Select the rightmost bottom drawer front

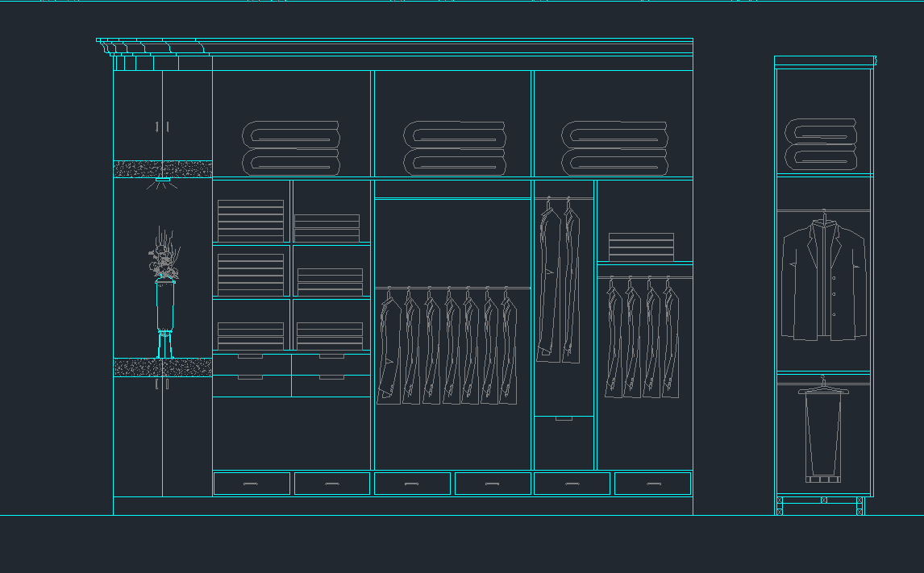tap(652, 484)
